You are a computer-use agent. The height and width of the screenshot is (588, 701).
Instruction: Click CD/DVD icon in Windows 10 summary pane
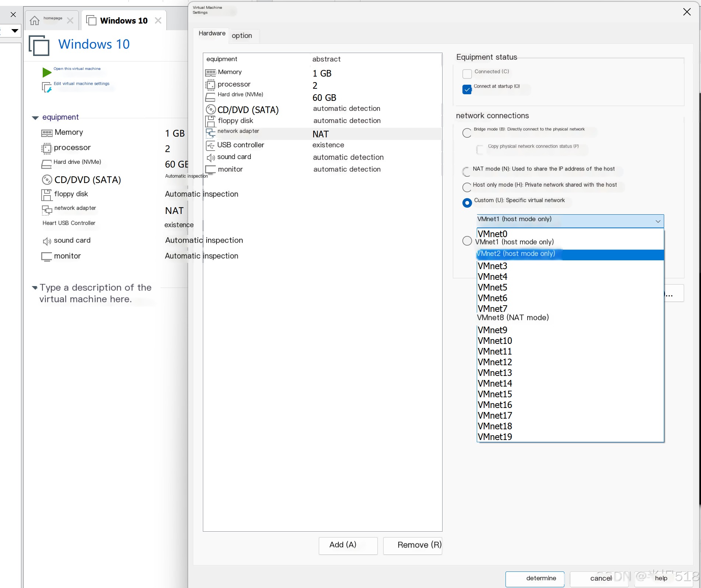(x=47, y=180)
